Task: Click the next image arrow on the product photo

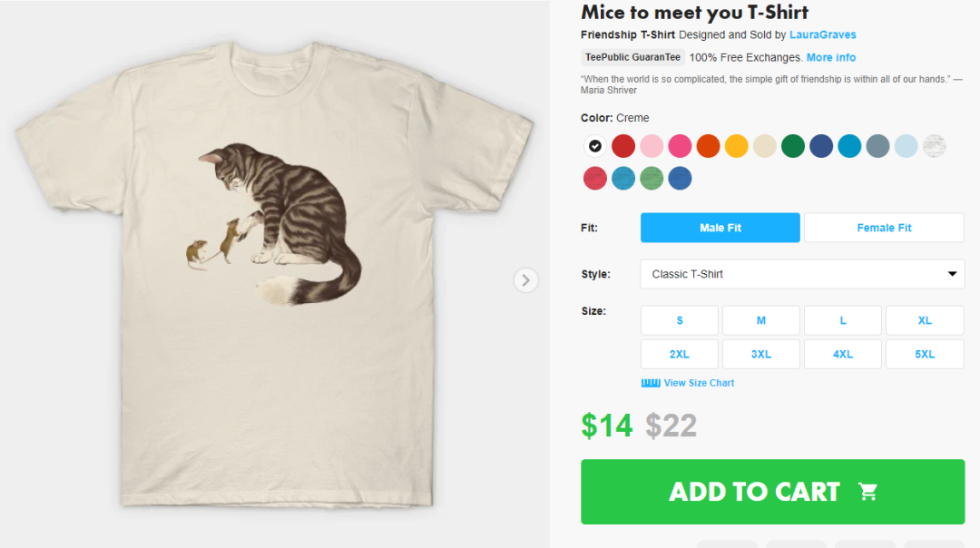Action: [526, 280]
